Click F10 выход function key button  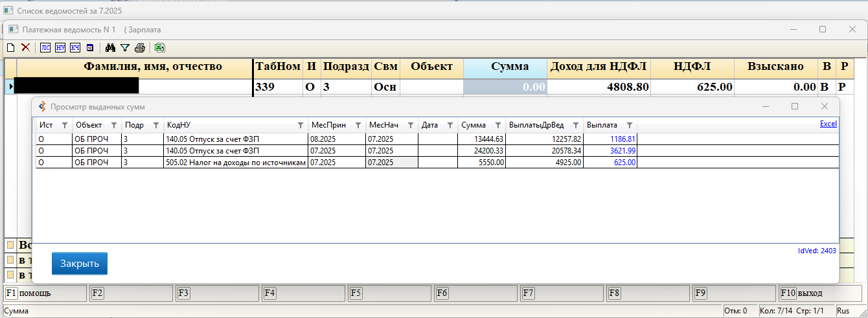(x=821, y=293)
